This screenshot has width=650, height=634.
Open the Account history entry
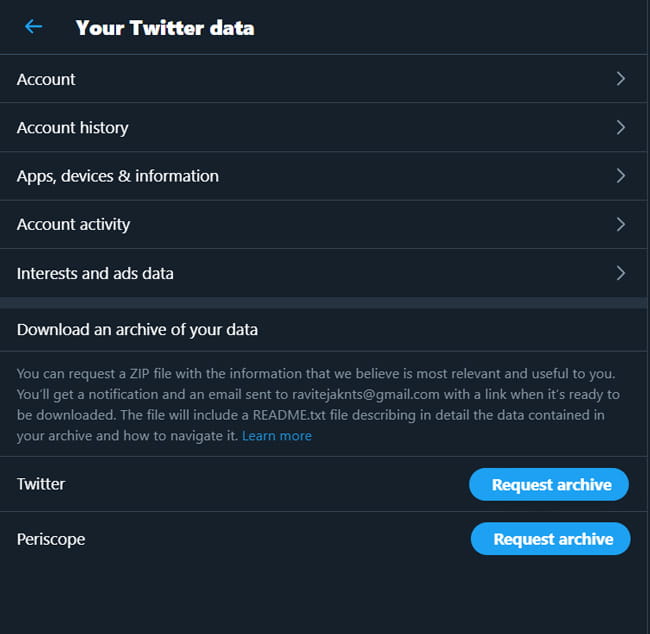tap(72, 128)
